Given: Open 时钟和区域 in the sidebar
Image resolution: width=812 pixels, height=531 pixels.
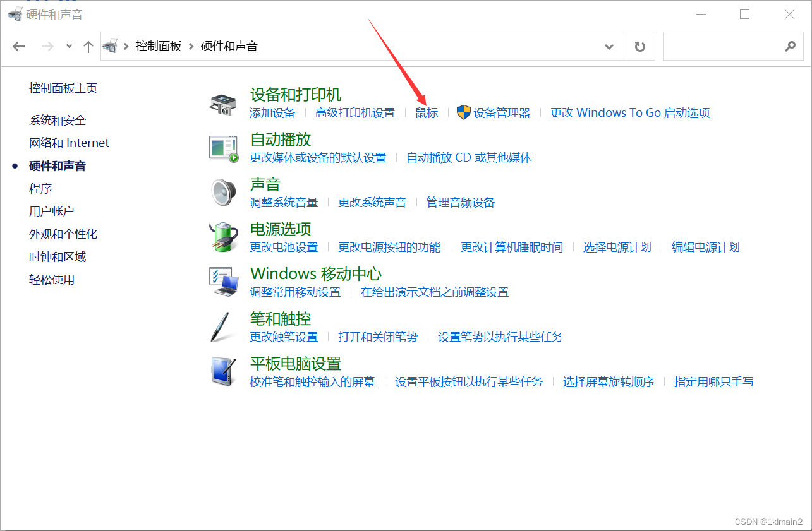Looking at the screenshot, I should [x=58, y=257].
